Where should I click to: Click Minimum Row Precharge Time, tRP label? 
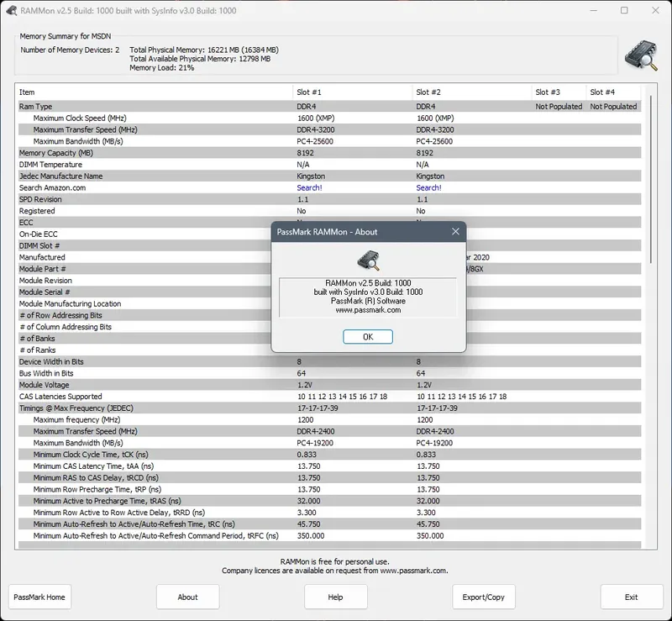click(97, 489)
